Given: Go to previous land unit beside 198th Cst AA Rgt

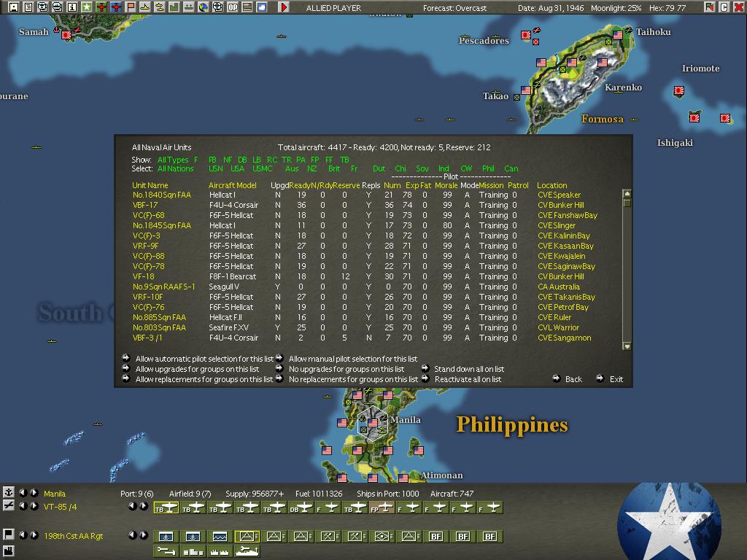Looking at the screenshot, I should pyautogui.click(x=23, y=534).
